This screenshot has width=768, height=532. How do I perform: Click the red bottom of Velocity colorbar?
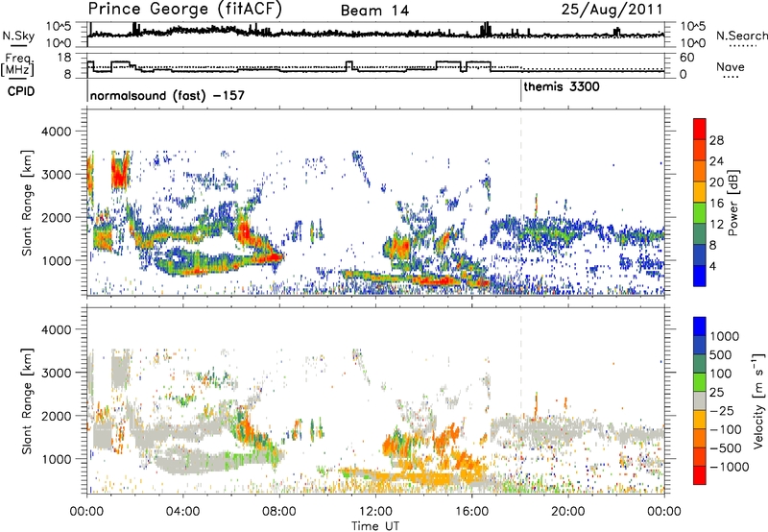point(700,475)
